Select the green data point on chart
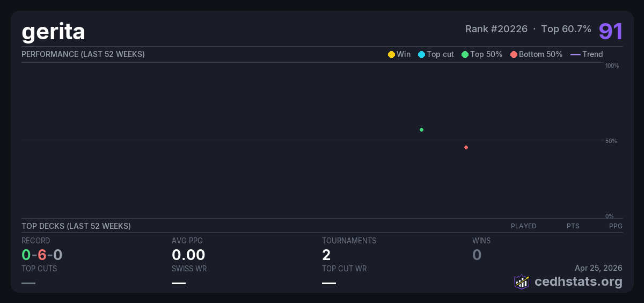644x303 pixels. tap(421, 129)
